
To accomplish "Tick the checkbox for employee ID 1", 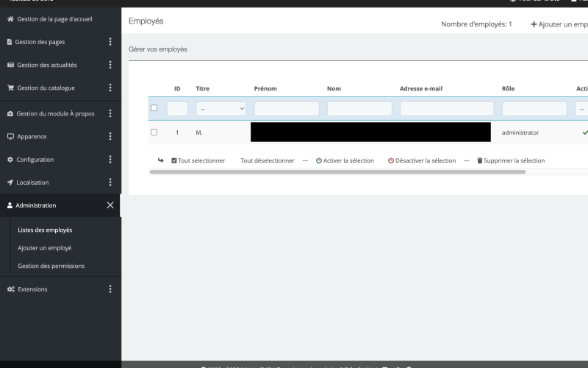I will click(154, 132).
